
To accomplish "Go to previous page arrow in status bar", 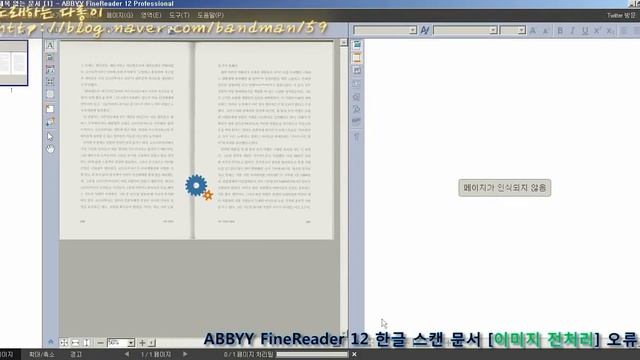I will point(127,354).
